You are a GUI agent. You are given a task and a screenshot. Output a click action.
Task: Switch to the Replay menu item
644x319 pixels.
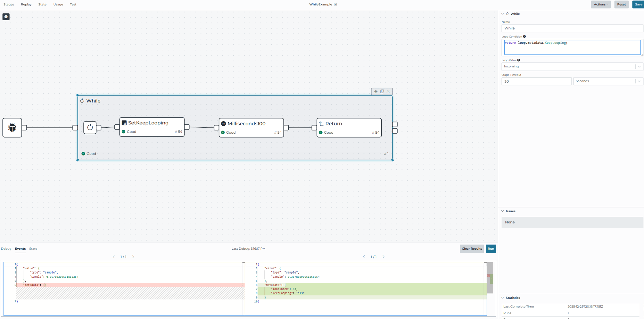pyautogui.click(x=26, y=4)
